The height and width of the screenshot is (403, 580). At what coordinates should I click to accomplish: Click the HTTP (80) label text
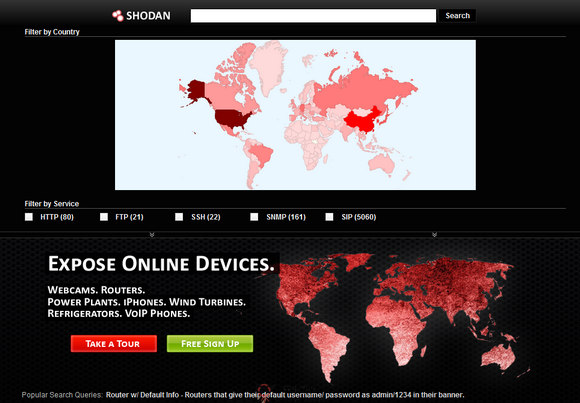57,217
